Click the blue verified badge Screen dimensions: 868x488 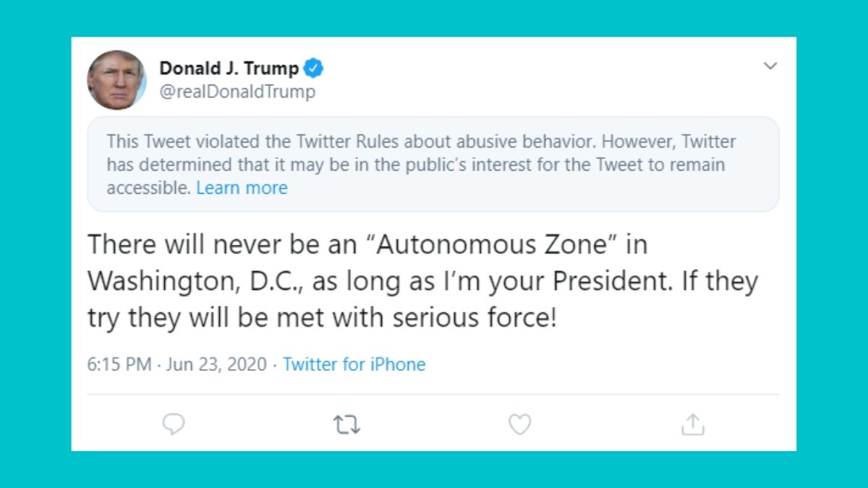[312, 67]
